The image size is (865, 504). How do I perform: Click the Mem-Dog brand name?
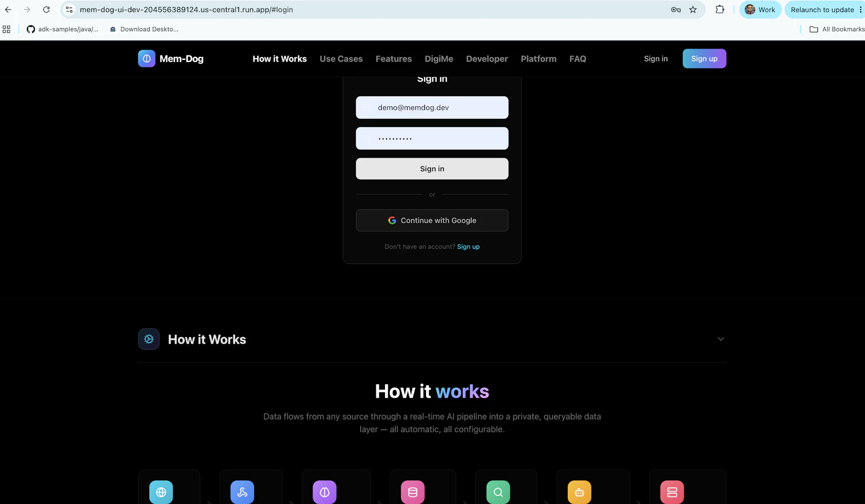point(182,59)
